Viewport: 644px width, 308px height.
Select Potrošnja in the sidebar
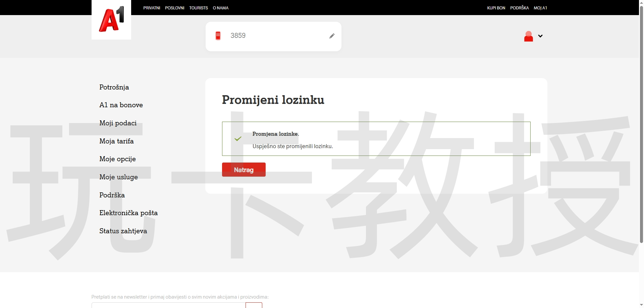(114, 87)
